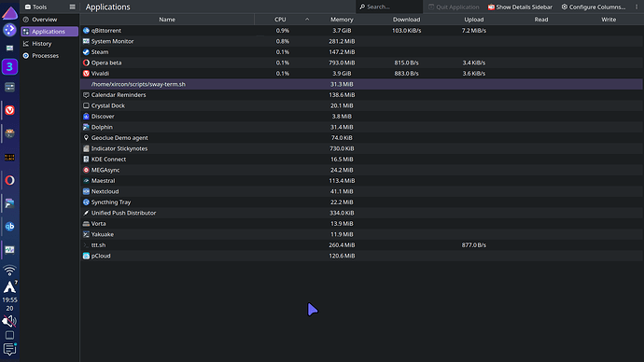
Task: Select the Dolphin row icon
Action: (x=86, y=127)
